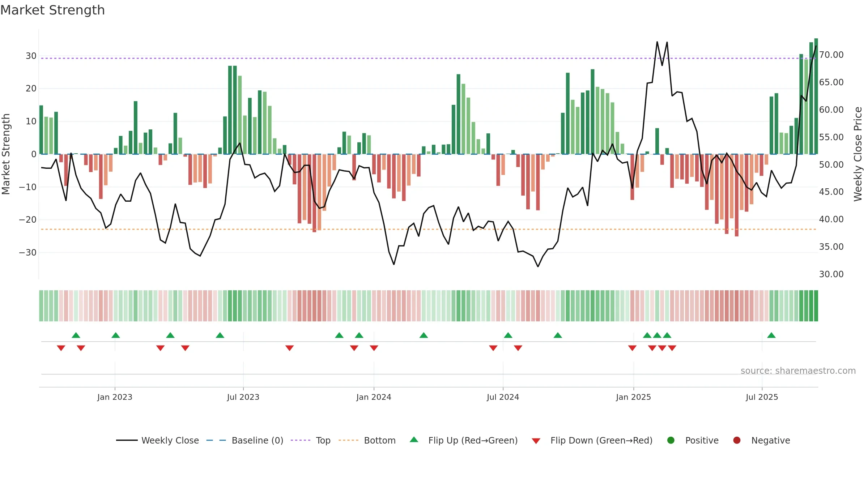Click the green Positive dot in the legend

(x=671, y=440)
